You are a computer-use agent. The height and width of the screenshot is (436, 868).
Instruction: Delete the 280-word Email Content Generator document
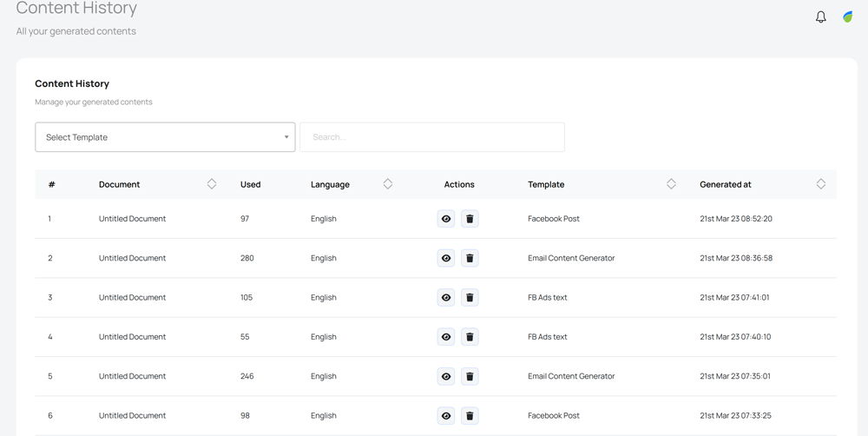click(470, 258)
